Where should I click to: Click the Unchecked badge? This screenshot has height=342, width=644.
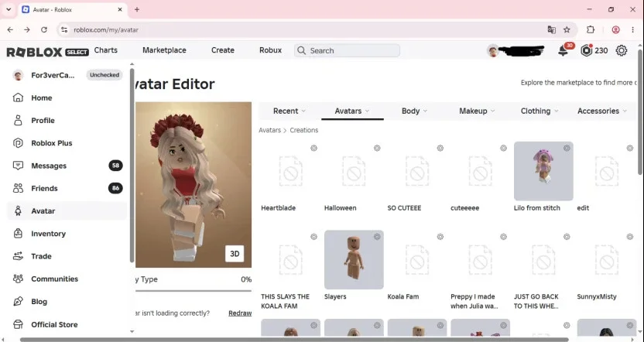tap(104, 75)
